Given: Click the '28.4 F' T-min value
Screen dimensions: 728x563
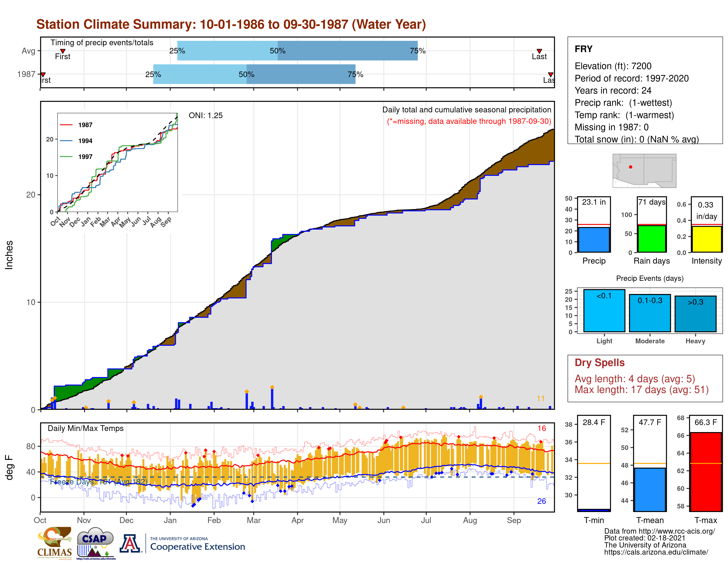Looking at the screenshot, I should click(x=594, y=422).
